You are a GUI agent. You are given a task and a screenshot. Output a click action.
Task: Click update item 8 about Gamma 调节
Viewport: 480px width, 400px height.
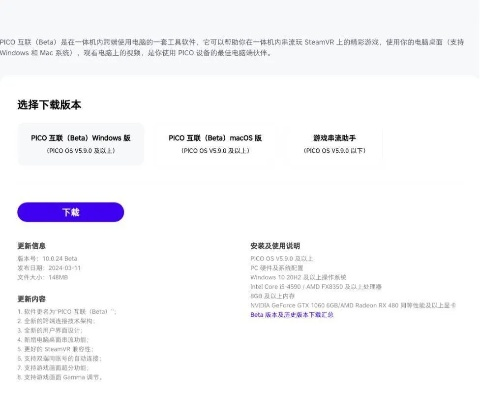click(x=60, y=377)
